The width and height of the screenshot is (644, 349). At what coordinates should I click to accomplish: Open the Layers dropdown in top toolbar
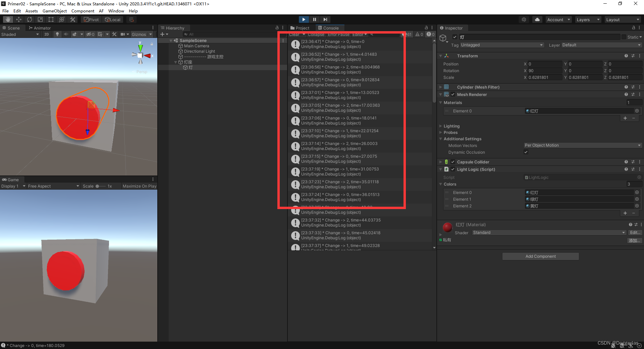(588, 19)
